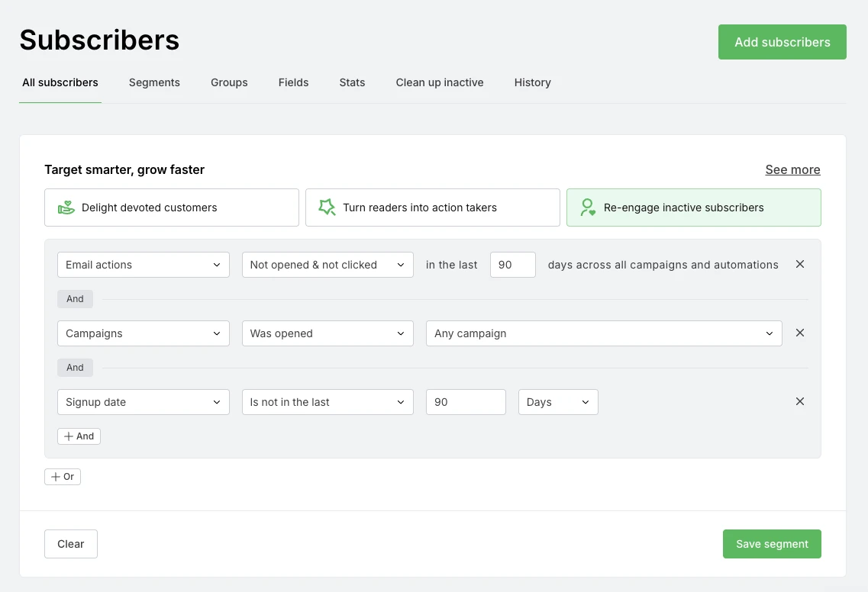Switch to the All subscribers tab
This screenshot has height=592, width=868.
click(60, 82)
